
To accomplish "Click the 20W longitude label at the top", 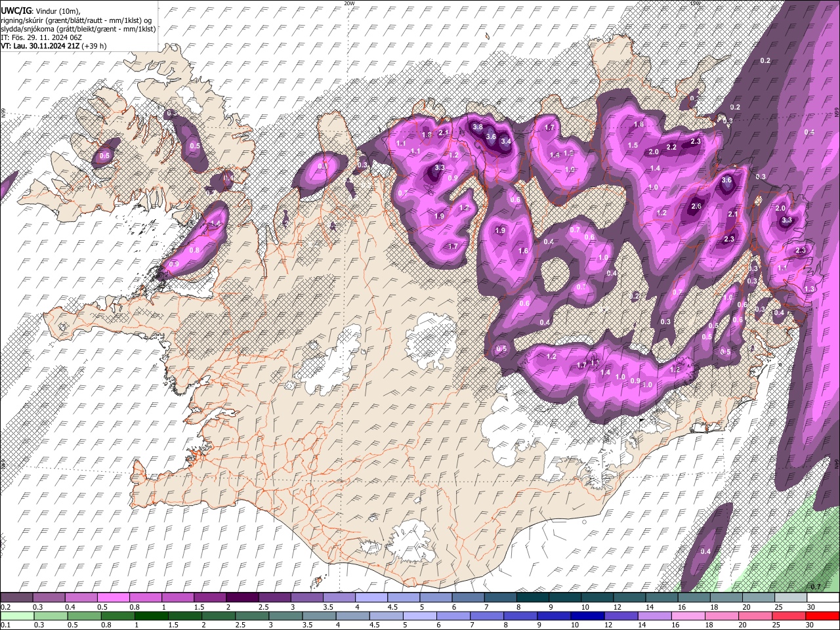I will coord(349,3).
